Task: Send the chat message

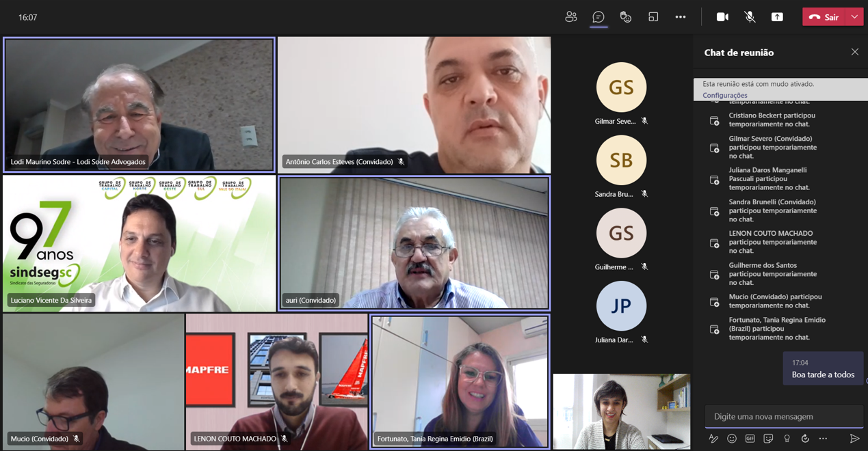Action: click(x=854, y=439)
